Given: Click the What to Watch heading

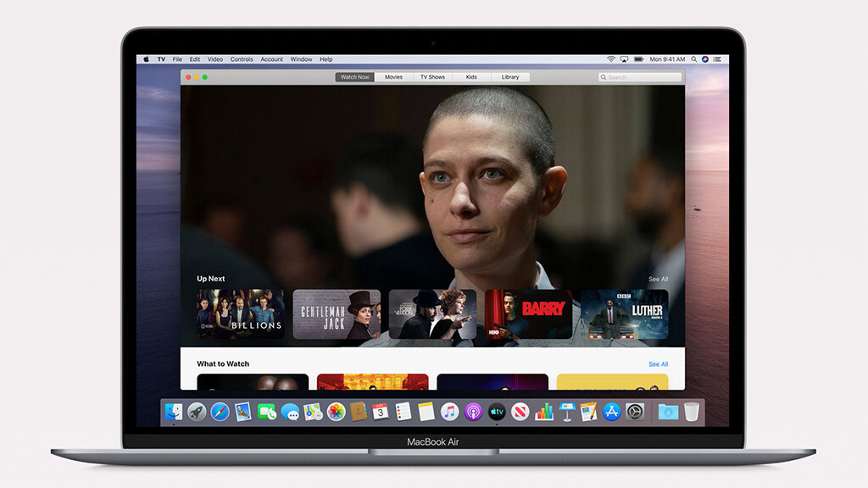Looking at the screenshot, I should pyautogui.click(x=223, y=363).
